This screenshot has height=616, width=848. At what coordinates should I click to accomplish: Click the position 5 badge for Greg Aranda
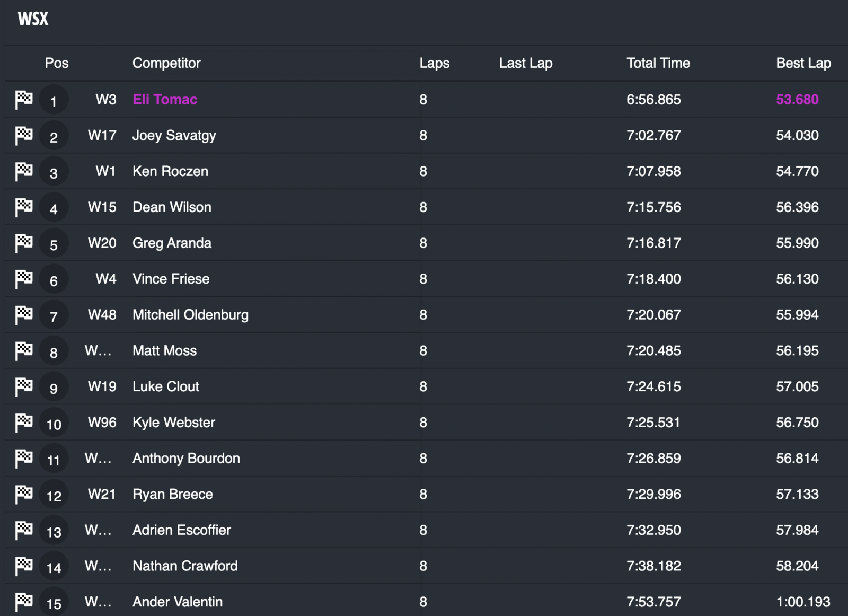coord(54,244)
